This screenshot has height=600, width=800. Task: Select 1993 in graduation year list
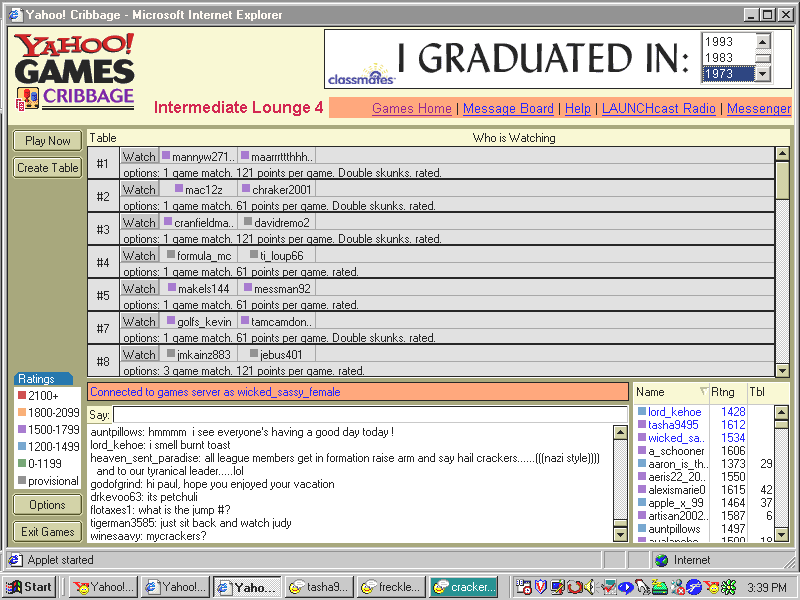click(728, 41)
